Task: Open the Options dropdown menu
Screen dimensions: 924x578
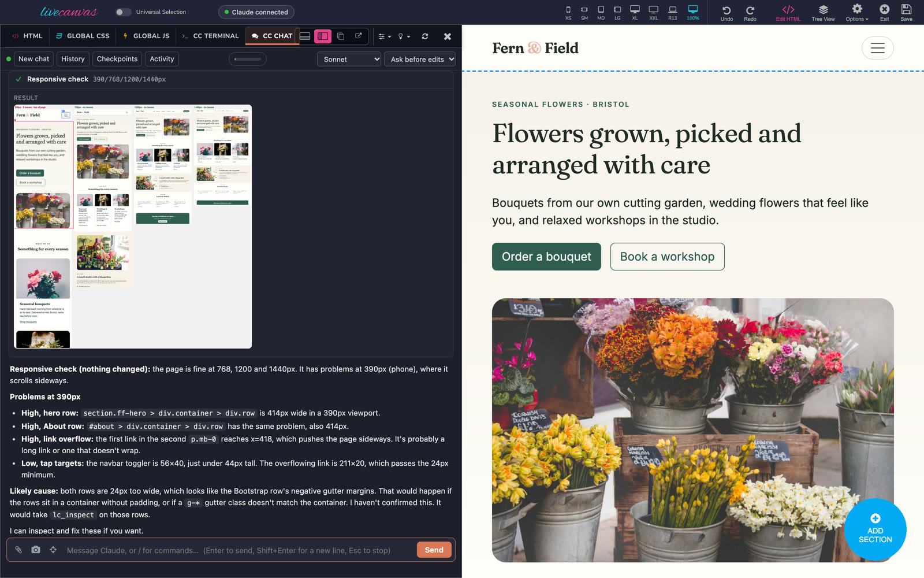Action: tap(857, 13)
